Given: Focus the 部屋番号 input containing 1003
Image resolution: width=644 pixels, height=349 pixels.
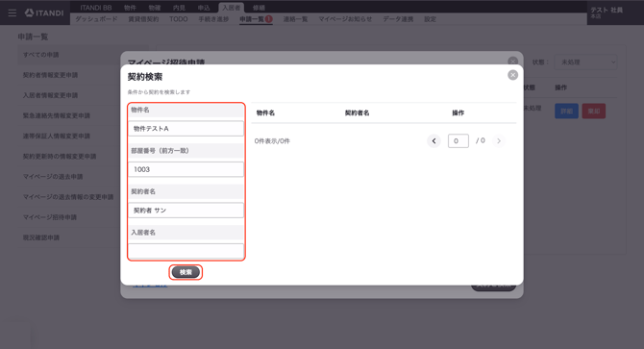Looking at the screenshot, I should (x=186, y=169).
